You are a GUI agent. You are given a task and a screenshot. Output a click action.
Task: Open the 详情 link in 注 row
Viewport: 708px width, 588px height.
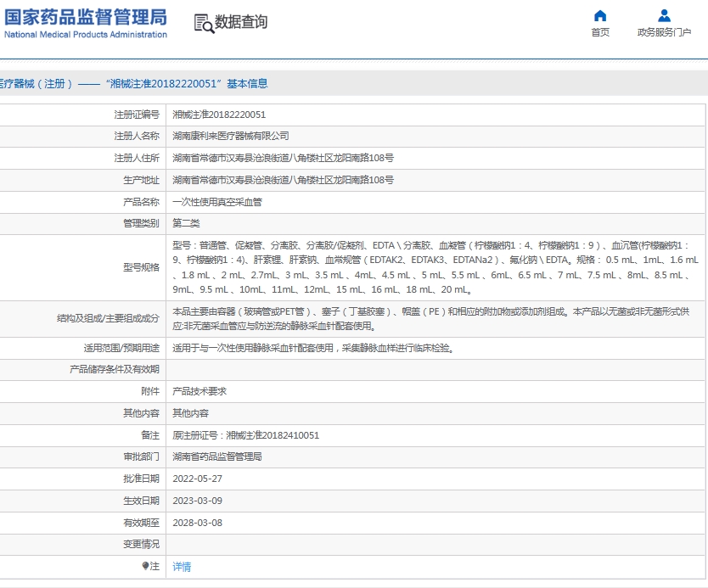(182, 566)
